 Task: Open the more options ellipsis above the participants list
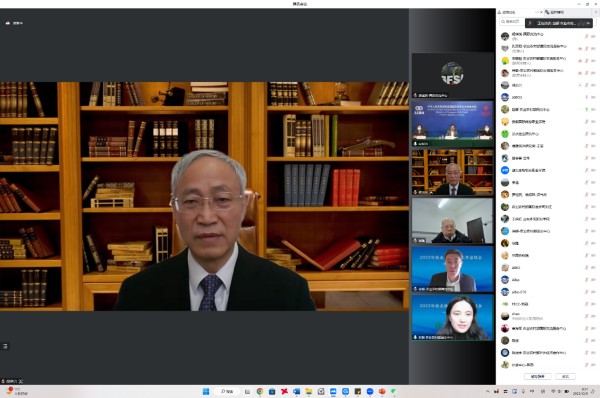click(x=537, y=12)
